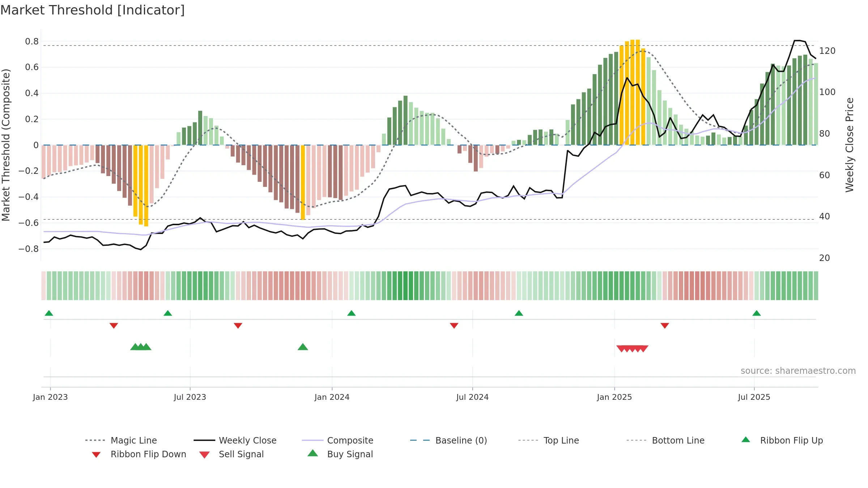This screenshot has height=488, width=868.
Task: Click the single buy signal marker near late 2023
Action: [x=303, y=347]
